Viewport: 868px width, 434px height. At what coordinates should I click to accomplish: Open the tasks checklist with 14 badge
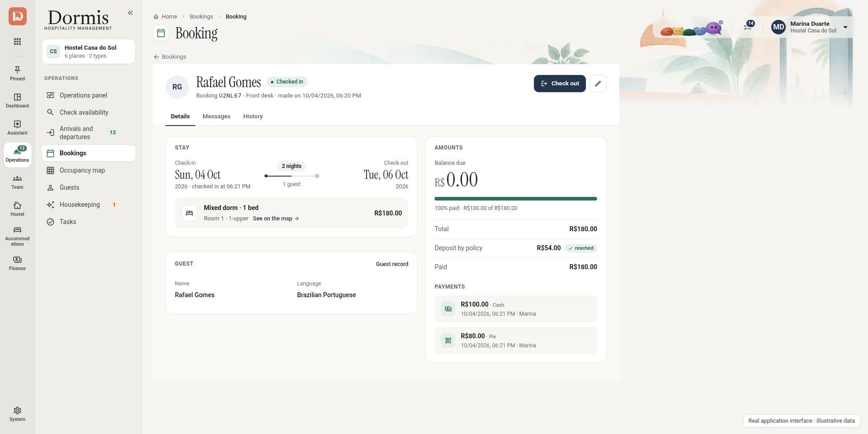coord(748,26)
